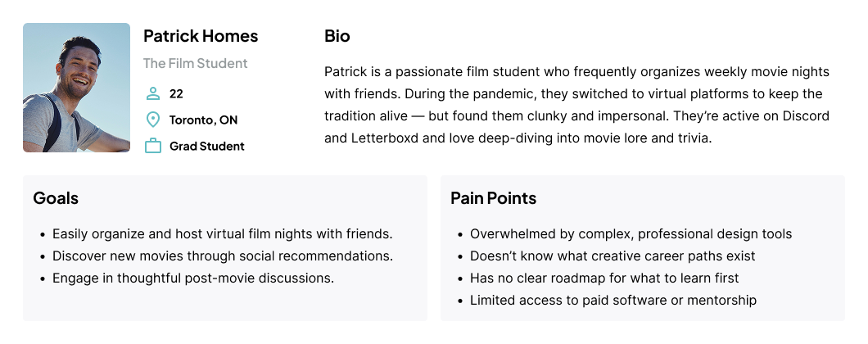The image size is (868, 344).
Task: Click the person age icon
Action: tap(153, 93)
